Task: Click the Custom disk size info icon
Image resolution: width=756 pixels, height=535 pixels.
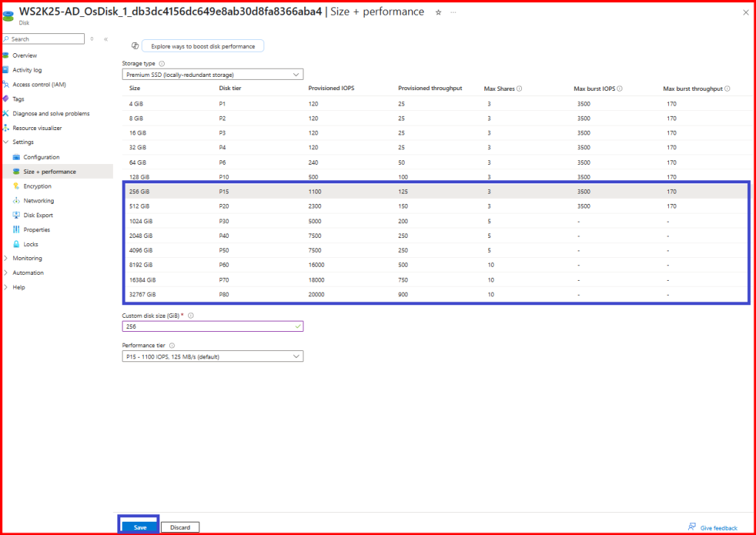Action: [191, 316]
